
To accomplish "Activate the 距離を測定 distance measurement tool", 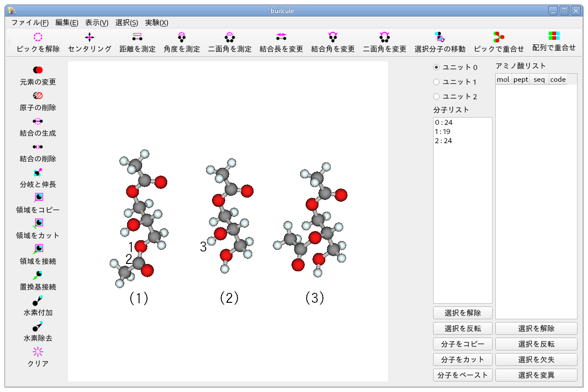I will [x=137, y=38].
